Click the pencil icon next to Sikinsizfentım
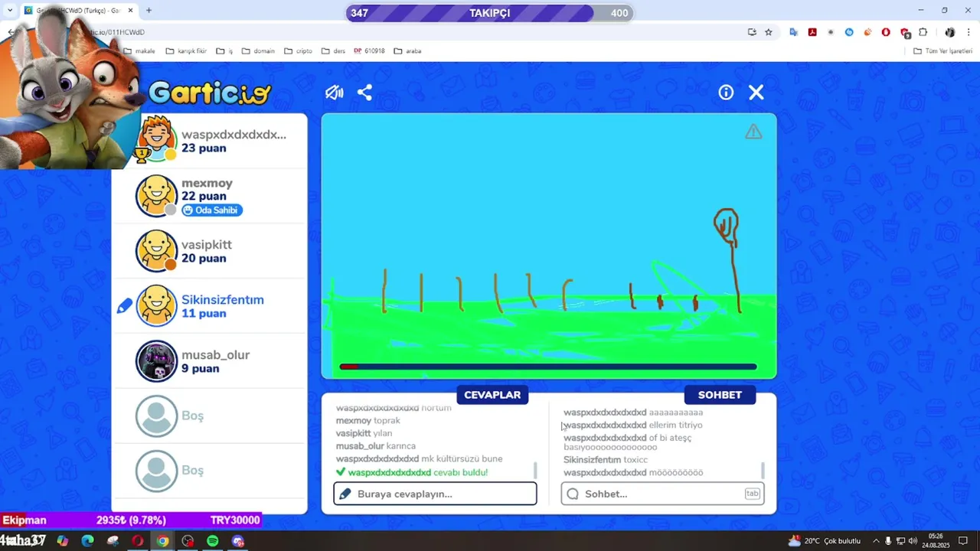Viewport: 980px width, 551px height. (x=124, y=306)
